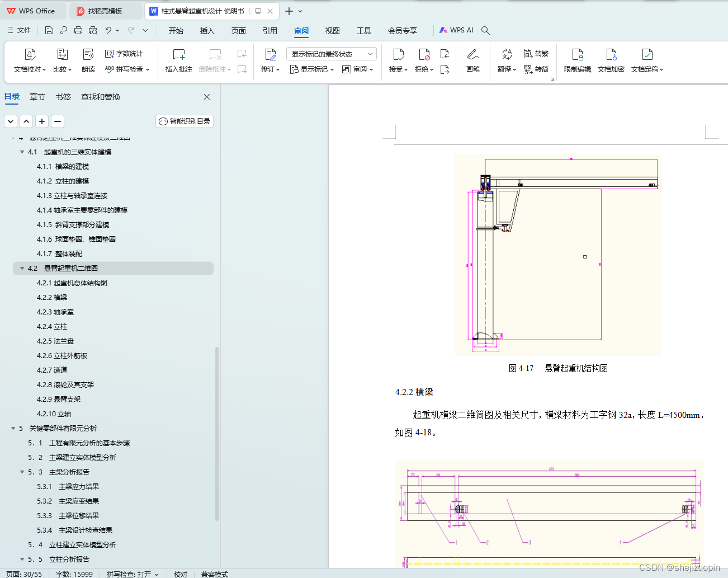Image resolution: width=728 pixels, height=578 pixels.
Task: Switch to the 找稻壳模板 window tab
Action: coord(105,11)
